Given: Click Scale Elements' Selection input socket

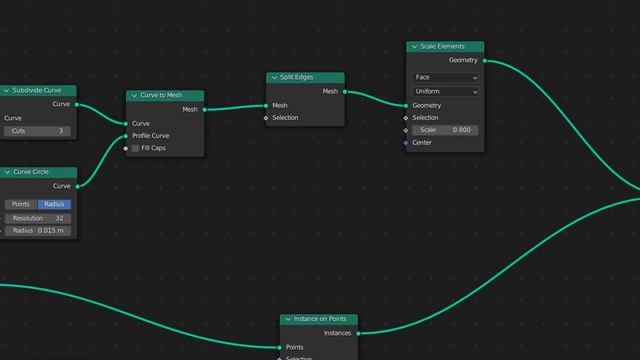Looking at the screenshot, I should [x=406, y=118].
